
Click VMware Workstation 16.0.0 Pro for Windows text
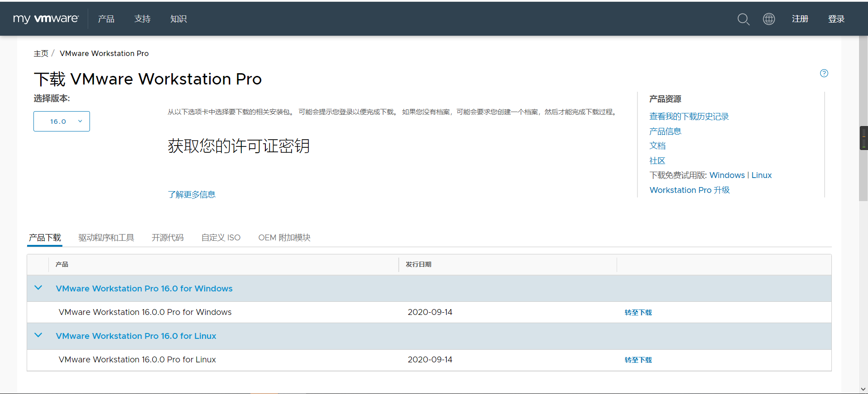click(x=145, y=312)
